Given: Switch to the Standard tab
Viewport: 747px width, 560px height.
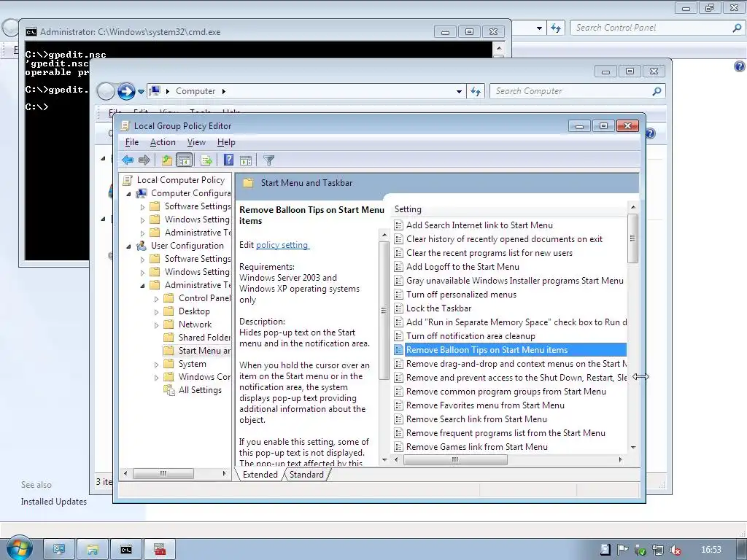Looking at the screenshot, I should point(306,474).
